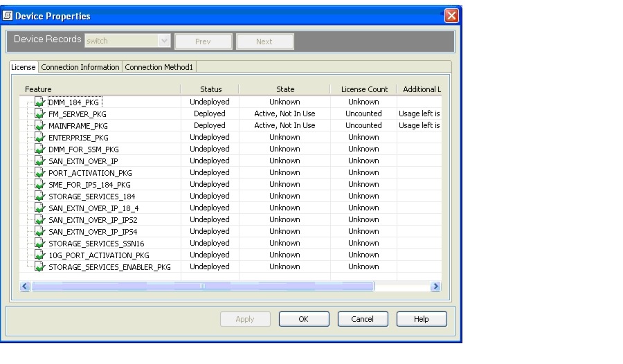The height and width of the screenshot is (364, 623).
Task: Click the License Count column header
Action: 363,89
